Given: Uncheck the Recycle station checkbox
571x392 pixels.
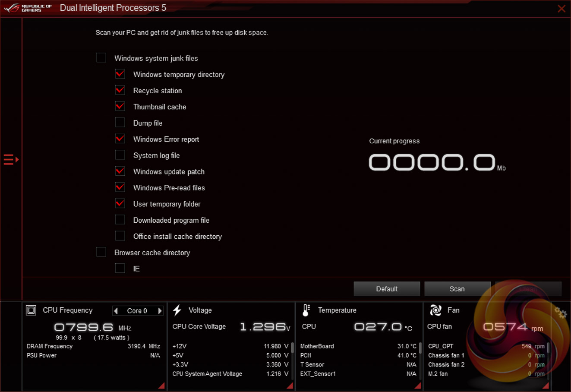Looking at the screenshot, I should click(x=120, y=90).
